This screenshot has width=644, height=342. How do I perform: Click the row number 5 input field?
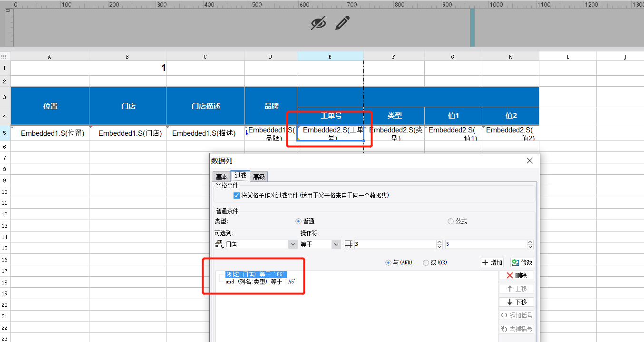coord(486,244)
